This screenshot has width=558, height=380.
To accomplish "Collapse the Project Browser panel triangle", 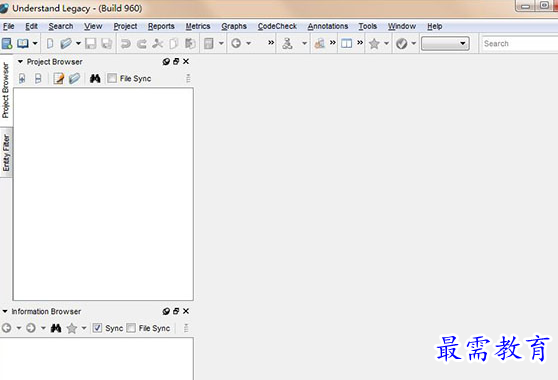I will 20,62.
